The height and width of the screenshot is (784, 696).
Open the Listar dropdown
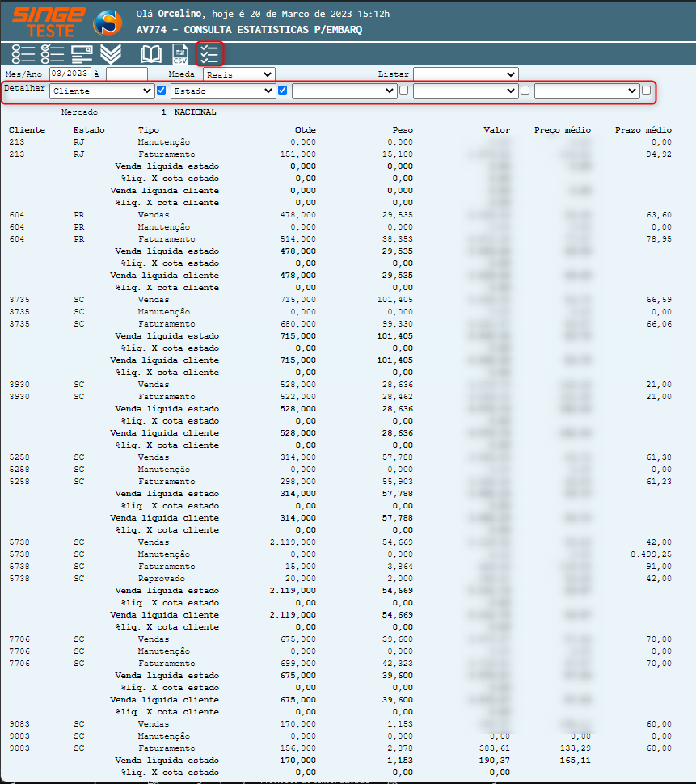tap(466, 74)
